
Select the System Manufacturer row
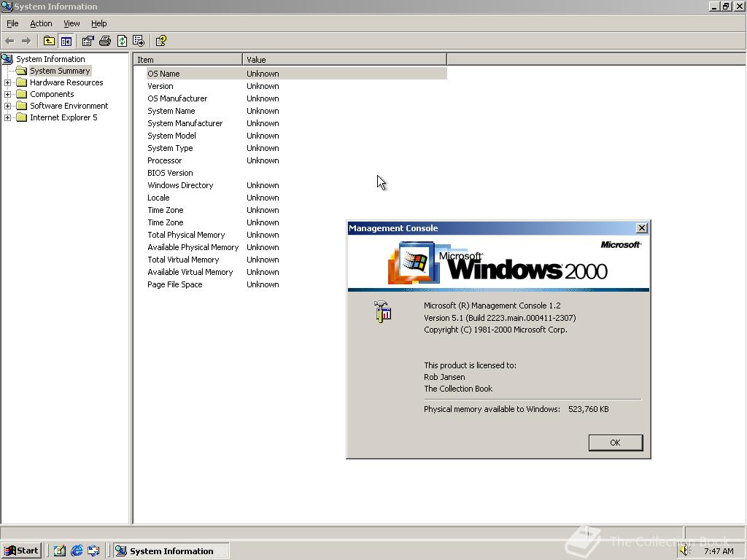[x=296, y=123]
